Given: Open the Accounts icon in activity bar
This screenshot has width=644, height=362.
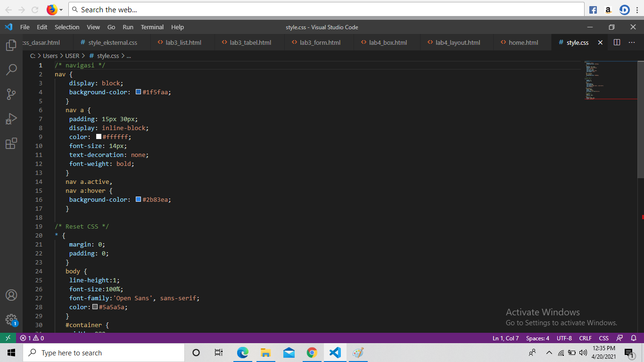Looking at the screenshot, I should click(11, 295).
